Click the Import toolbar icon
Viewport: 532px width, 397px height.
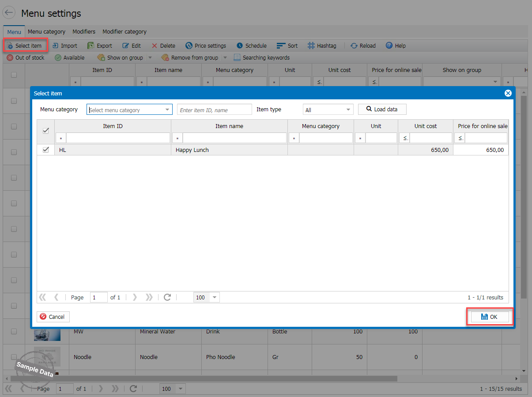click(x=56, y=45)
